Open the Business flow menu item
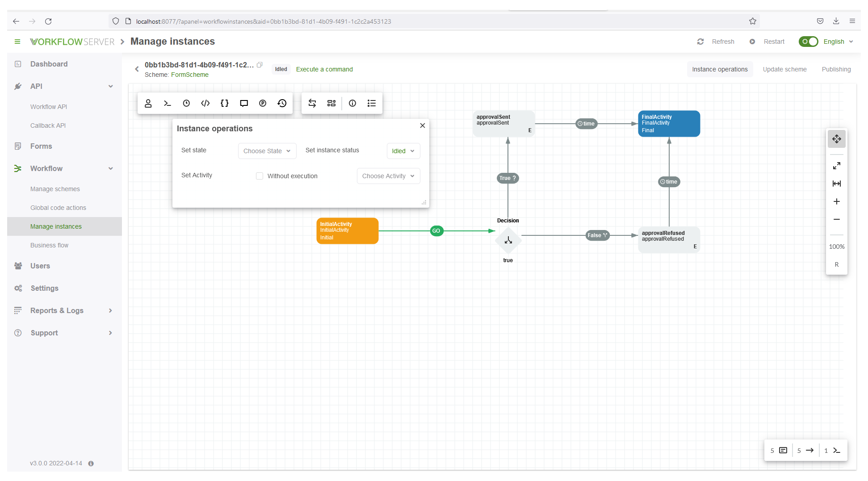 pyautogui.click(x=49, y=245)
